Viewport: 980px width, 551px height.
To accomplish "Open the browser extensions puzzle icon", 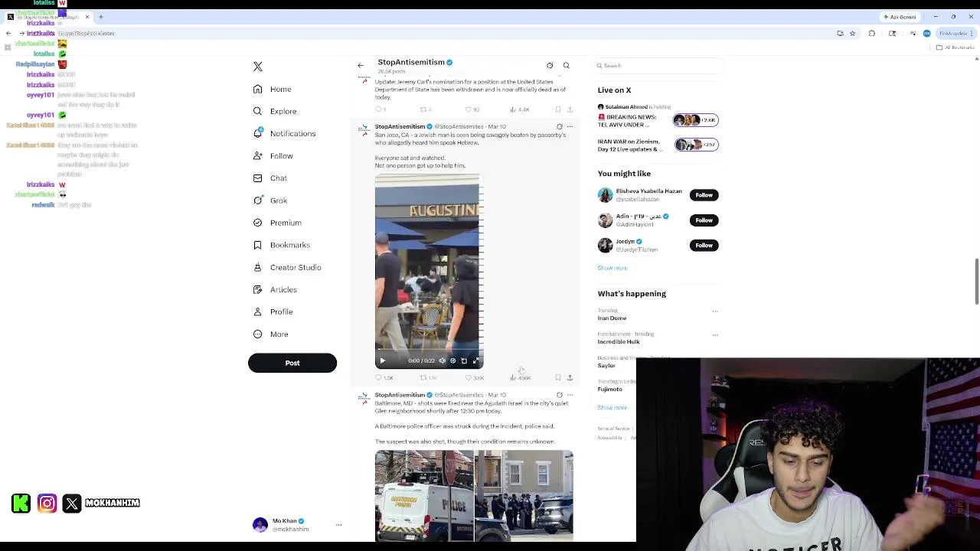I will 871,34.
